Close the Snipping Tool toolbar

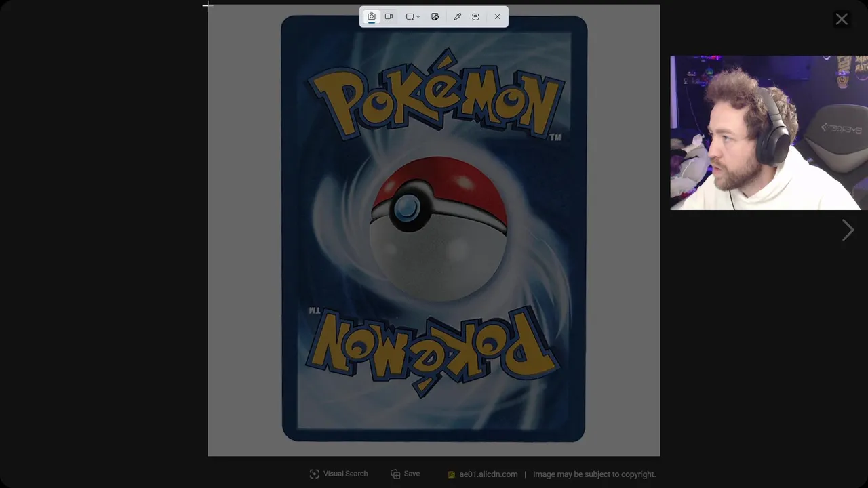pos(498,16)
